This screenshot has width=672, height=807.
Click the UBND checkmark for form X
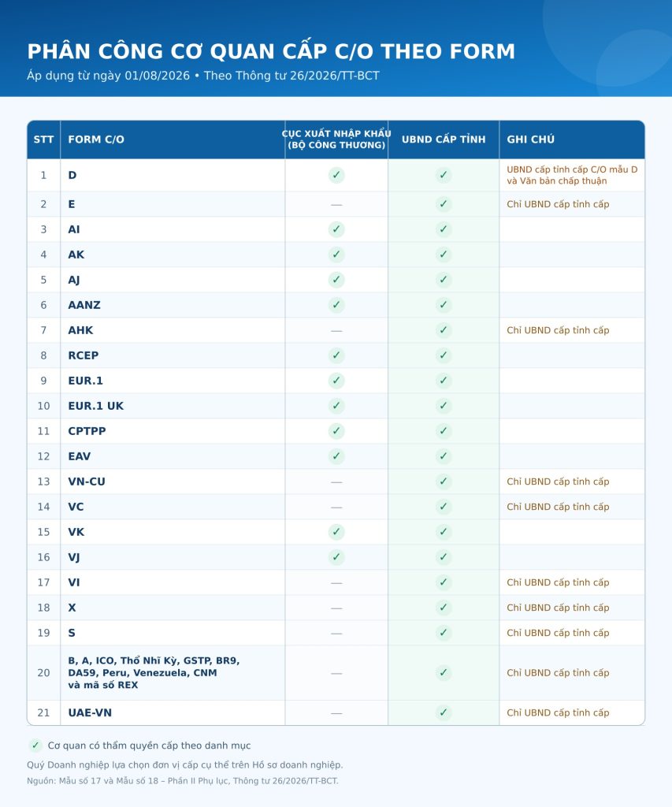pyautogui.click(x=443, y=608)
